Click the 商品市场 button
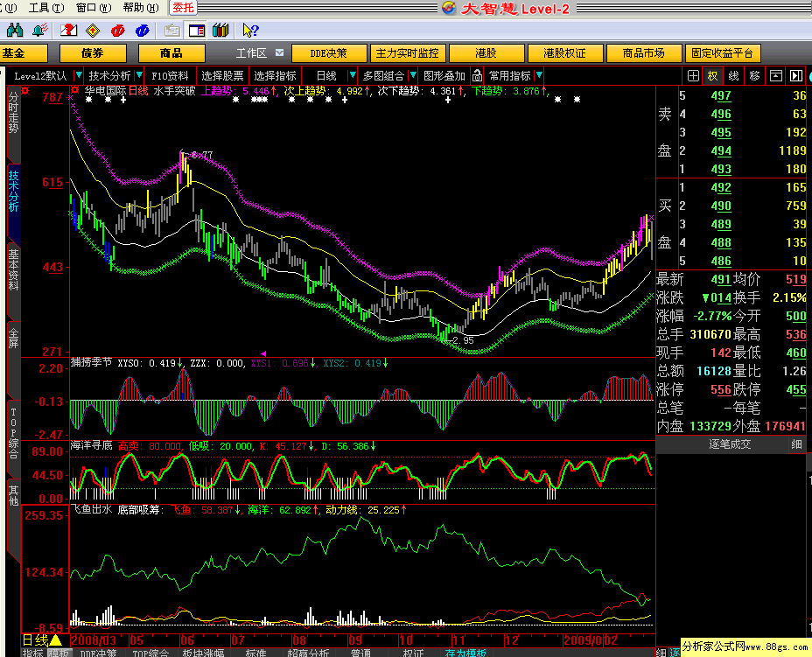 tap(644, 53)
